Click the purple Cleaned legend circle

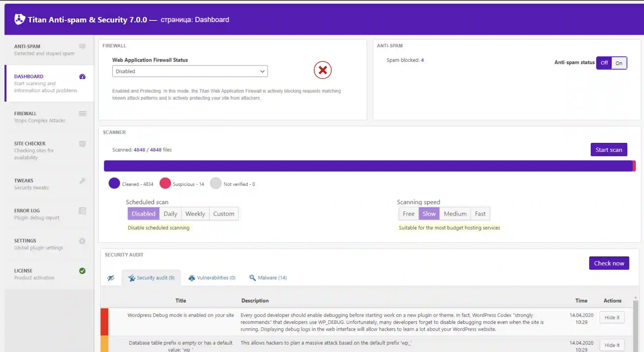tap(114, 183)
